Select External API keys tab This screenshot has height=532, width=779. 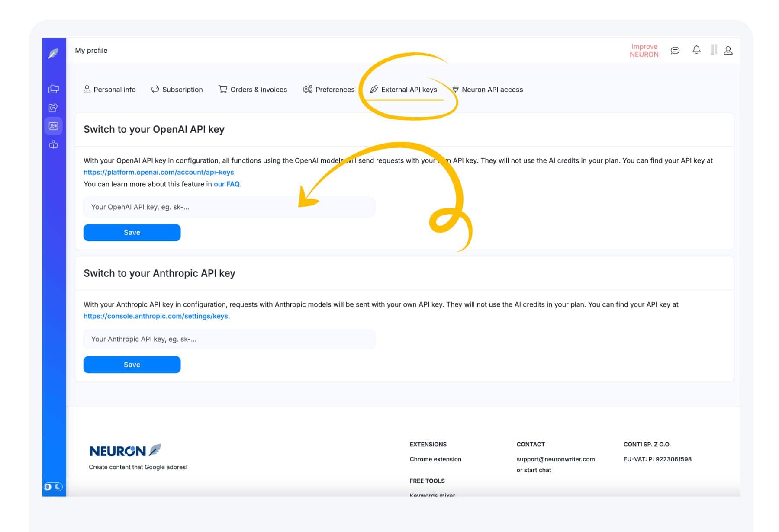(x=404, y=90)
